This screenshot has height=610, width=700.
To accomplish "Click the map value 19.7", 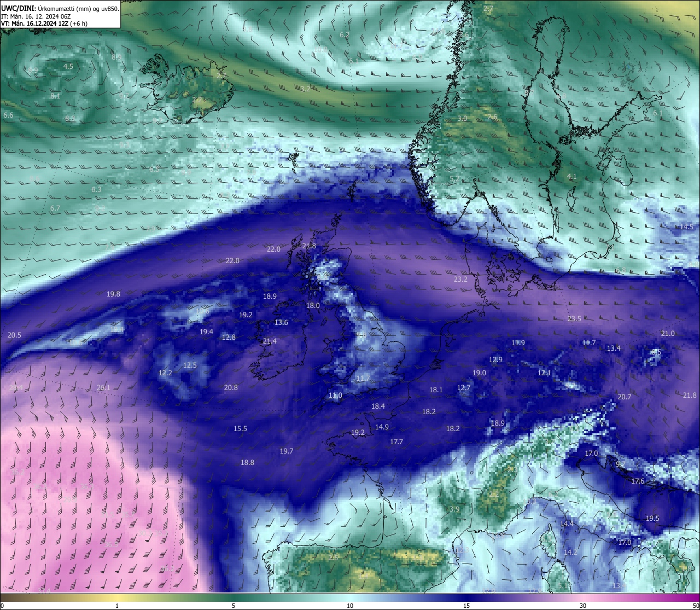I will (x=287, y=451).
